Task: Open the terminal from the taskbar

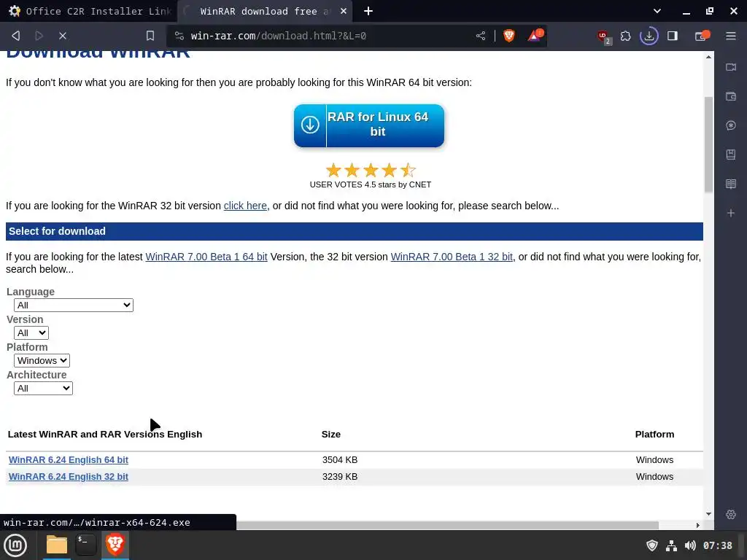Action: point(86,545)
